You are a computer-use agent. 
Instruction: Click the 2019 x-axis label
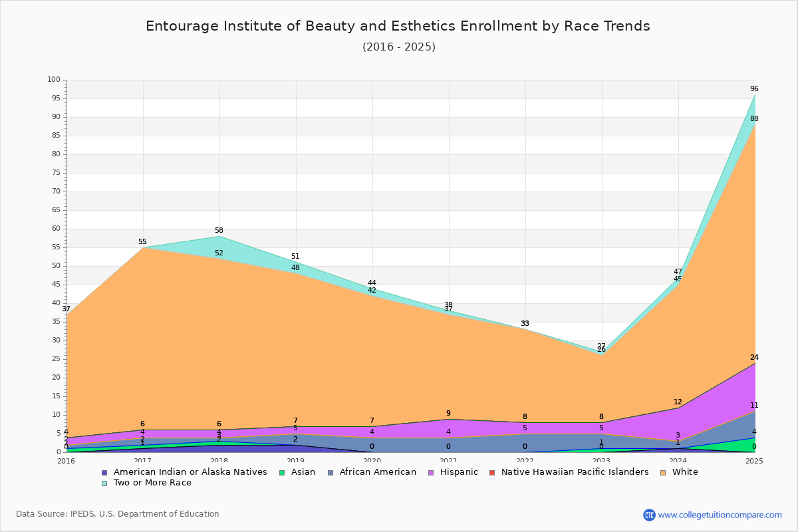click(x=296, y=461)
